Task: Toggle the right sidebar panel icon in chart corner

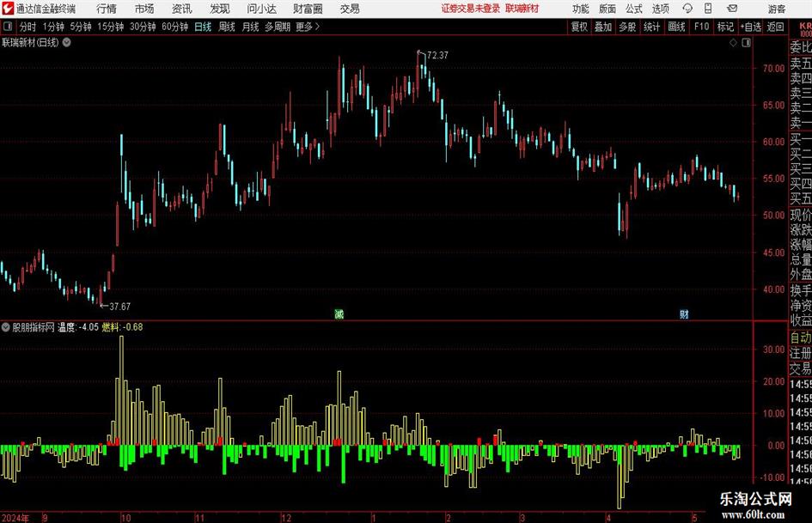Action: click(746, 43)
